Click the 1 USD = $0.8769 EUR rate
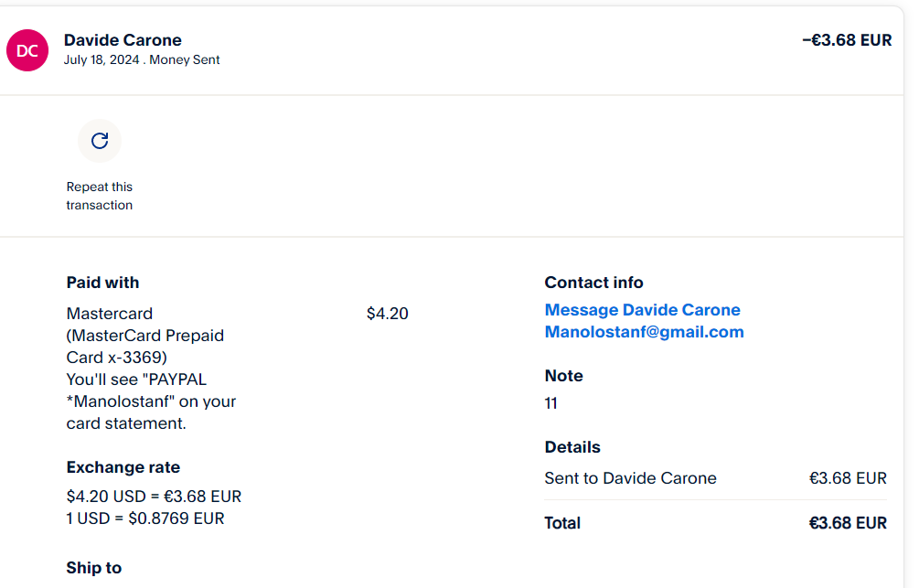 pyautogui.click(x=144, y=519)
